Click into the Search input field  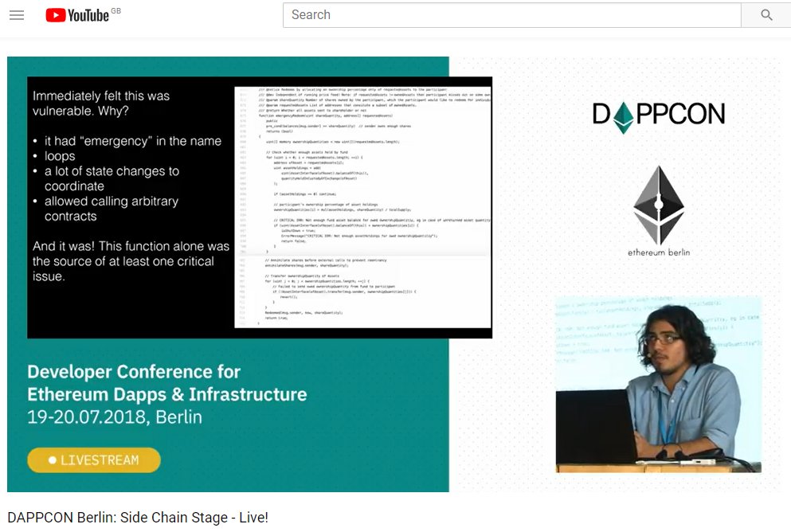[x=511, y=15]
